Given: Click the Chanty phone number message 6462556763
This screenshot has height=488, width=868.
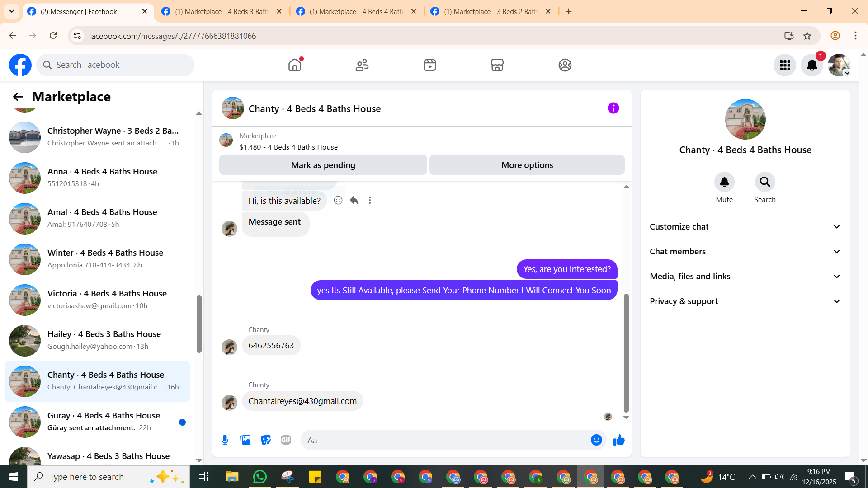Looking at the screenshot, I should (271, 345).
